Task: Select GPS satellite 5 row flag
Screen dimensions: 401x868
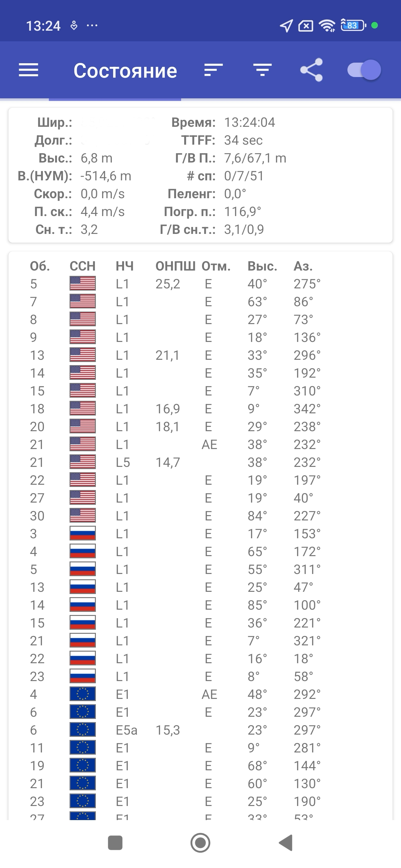Action: [x=83, y=284]
